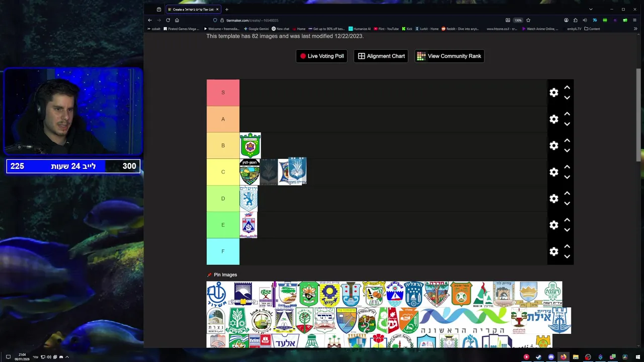The width and height of the screenshot is (644, 362).
Task: Show more bookmarks chevron
Action: [635, 29]
